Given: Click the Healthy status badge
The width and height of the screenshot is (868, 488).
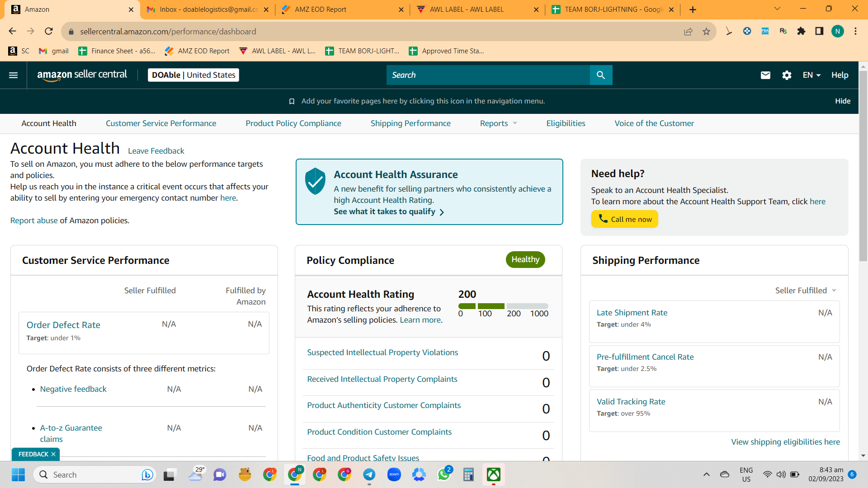Looking at the screenshot, I should click(525, 259).
